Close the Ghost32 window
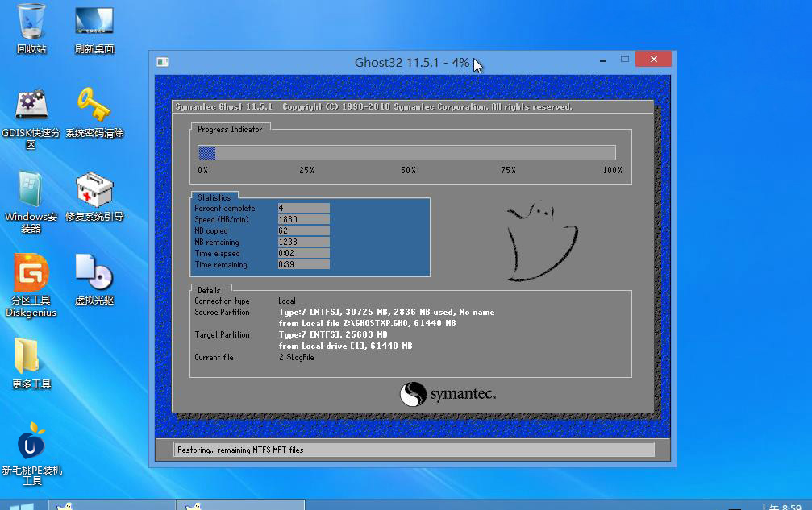This screenshot has width=812, height=510. 653,59
